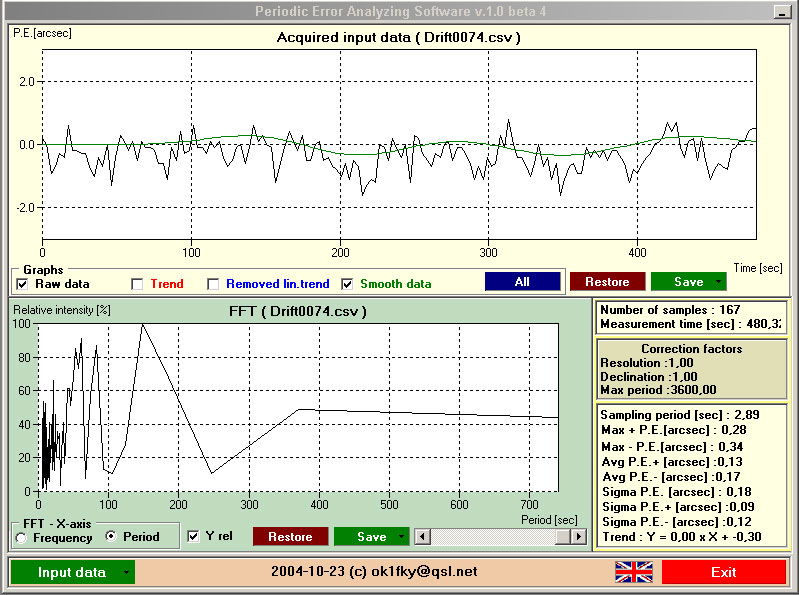799x595 pixels.
Task: Click the 'Max period :3600,00' text
Action: [x=658, y=390]
